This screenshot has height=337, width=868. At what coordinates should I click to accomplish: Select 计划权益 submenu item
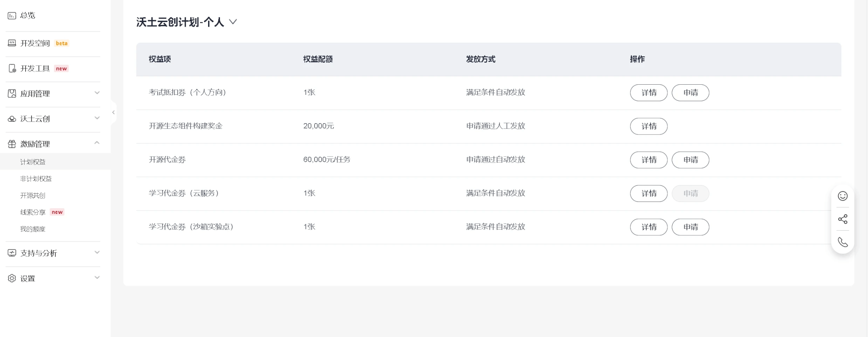(x=33, y=162)
